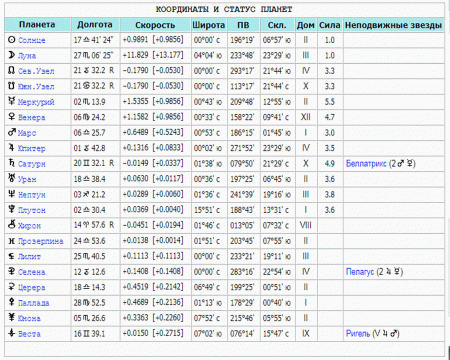Open the Юпитер link
Viewport: 450px width, 360px height.
(x=31, y=148)
